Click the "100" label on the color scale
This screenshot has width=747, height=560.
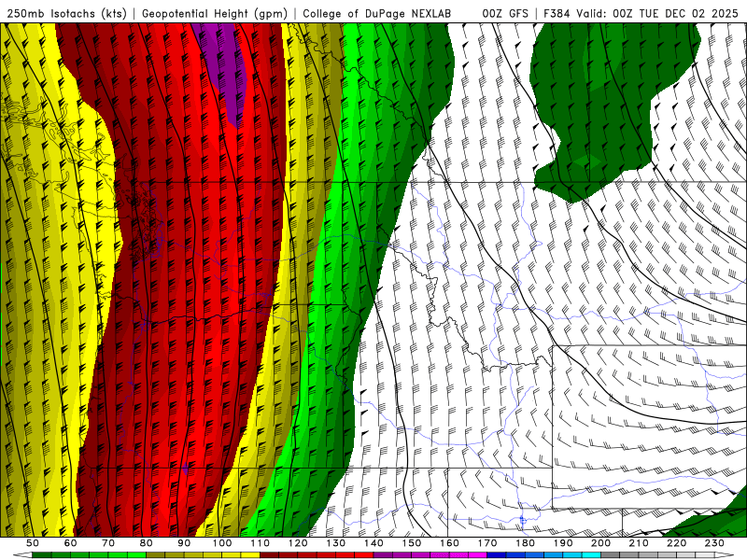(222, 543)
